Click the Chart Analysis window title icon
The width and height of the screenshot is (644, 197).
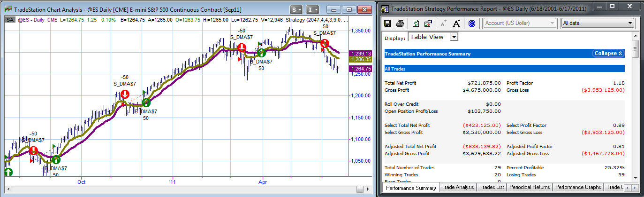[x=8, y=9]
